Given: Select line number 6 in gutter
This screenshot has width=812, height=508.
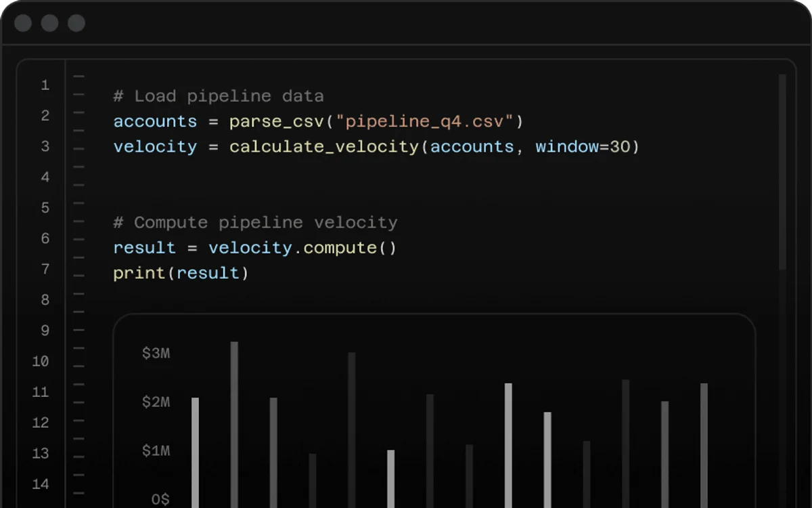Looking at the screenshot, I should 45,238.
